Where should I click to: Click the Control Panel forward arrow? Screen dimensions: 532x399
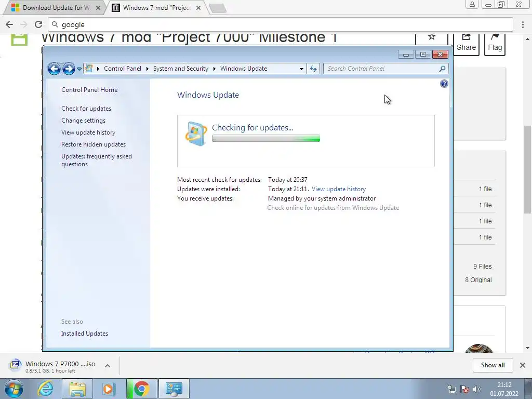click(69, 69)
